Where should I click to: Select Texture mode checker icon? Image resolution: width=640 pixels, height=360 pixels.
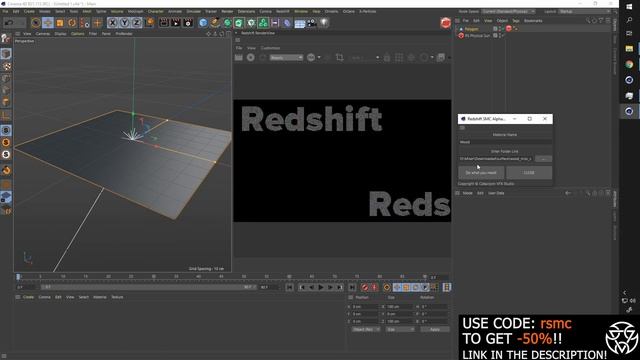(6, 66)
